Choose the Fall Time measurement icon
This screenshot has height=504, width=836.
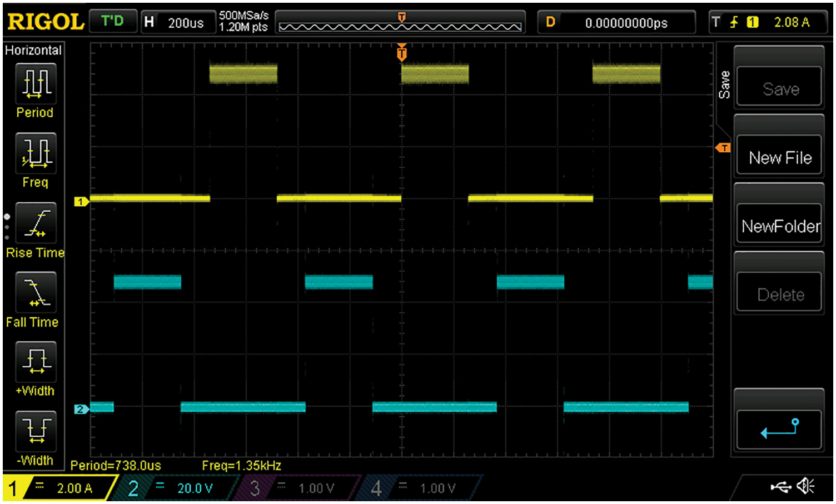(36, 293)
